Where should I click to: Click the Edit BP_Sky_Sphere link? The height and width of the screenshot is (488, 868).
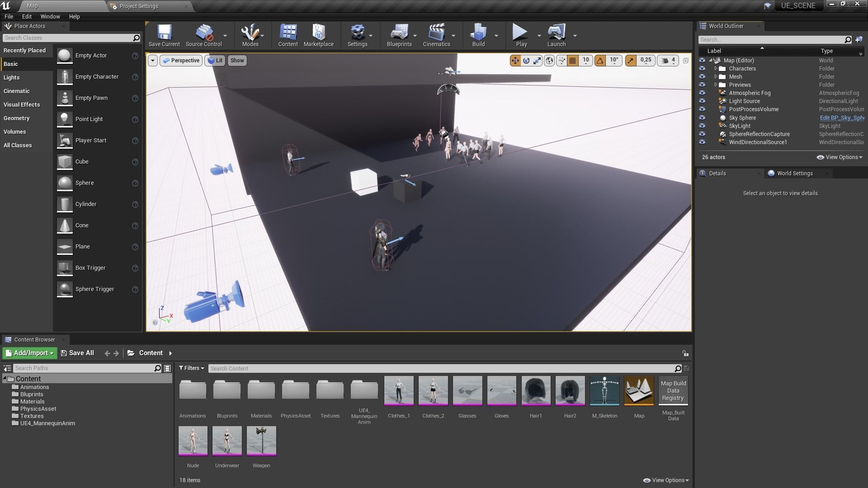pos(841,118)
